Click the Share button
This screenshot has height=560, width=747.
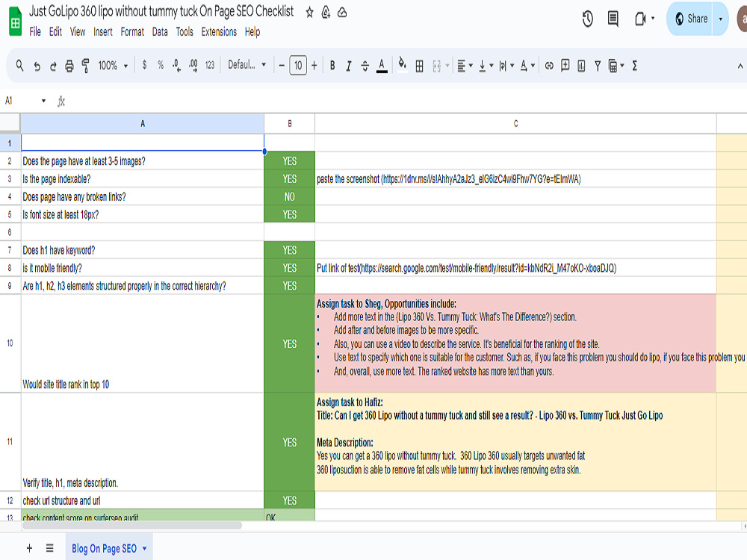pos(691,19)
